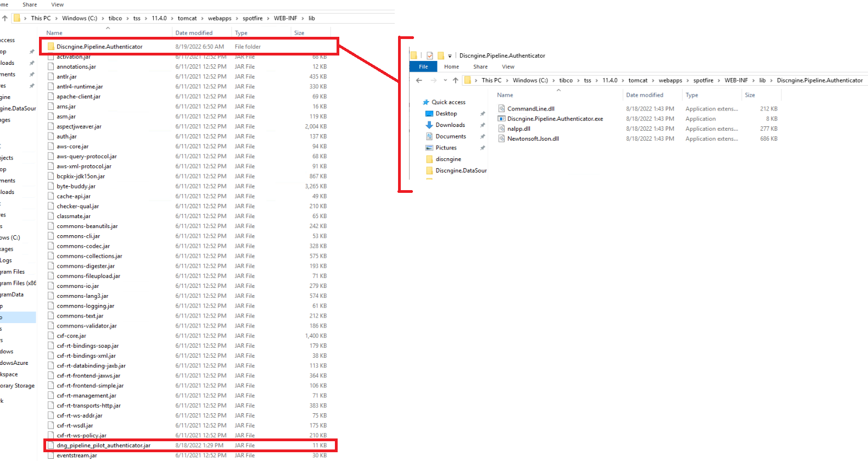Click the pin icon next to Documents
The image size is (868, 461).
483,136
